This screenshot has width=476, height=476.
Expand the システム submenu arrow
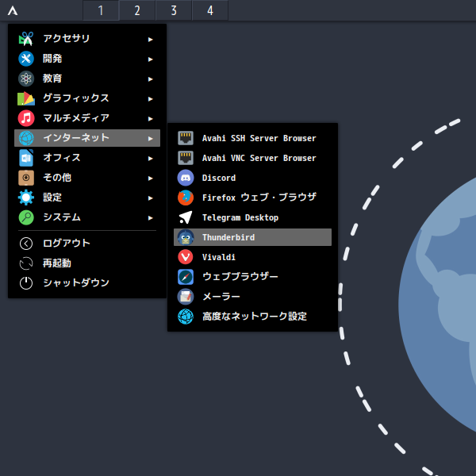[151, 217]
